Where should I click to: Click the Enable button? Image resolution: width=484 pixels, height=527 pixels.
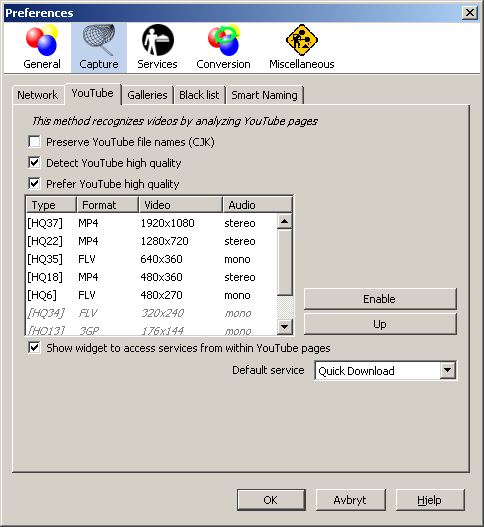pos(380,299)
